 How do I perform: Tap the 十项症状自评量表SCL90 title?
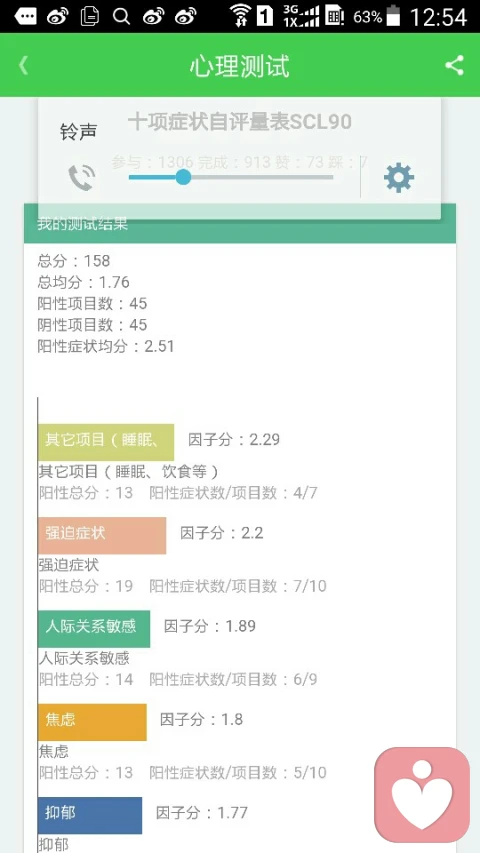click(x=240, y=122)
